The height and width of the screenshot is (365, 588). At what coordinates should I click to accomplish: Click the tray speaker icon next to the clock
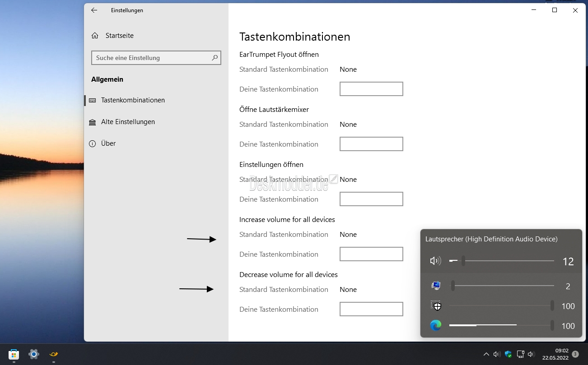[x=532, y=354]
